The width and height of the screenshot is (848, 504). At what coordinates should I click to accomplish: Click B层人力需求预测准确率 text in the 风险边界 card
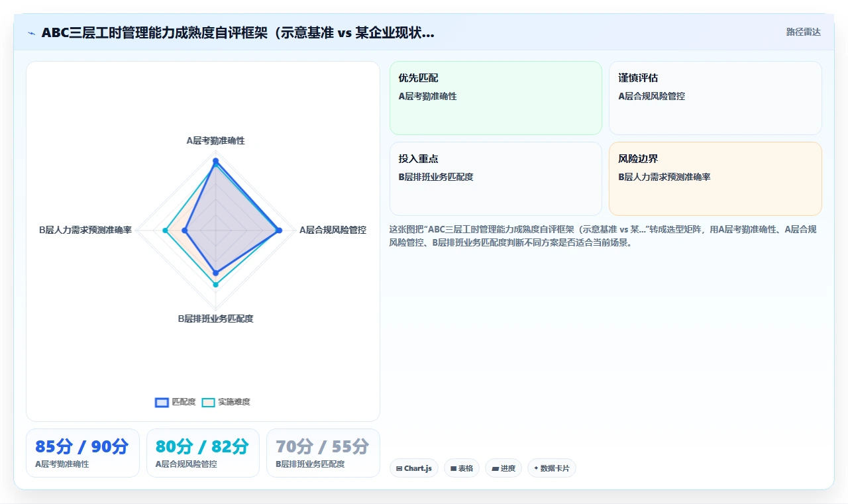click(x=664, y=177)
